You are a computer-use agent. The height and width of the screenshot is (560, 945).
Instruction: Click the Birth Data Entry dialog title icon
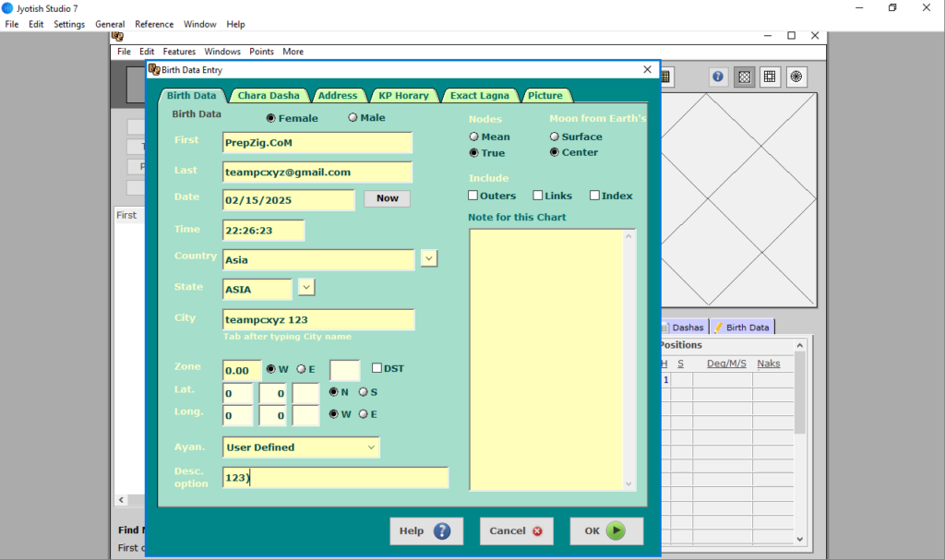[154, 70]
